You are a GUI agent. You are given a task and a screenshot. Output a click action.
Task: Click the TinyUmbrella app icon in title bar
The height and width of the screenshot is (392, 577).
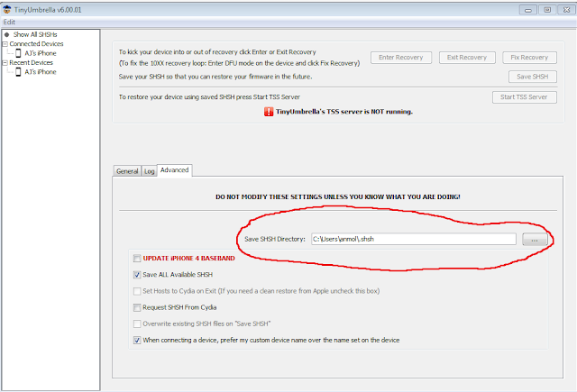(x=6, y=10)
